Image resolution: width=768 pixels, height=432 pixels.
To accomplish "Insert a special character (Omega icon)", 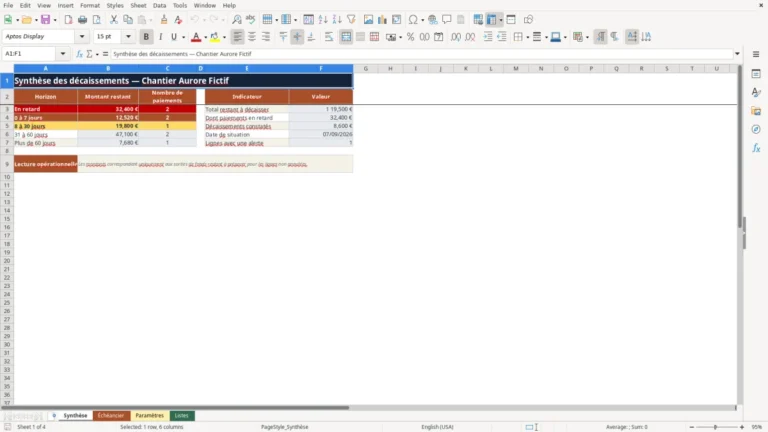I will (413, 20).
